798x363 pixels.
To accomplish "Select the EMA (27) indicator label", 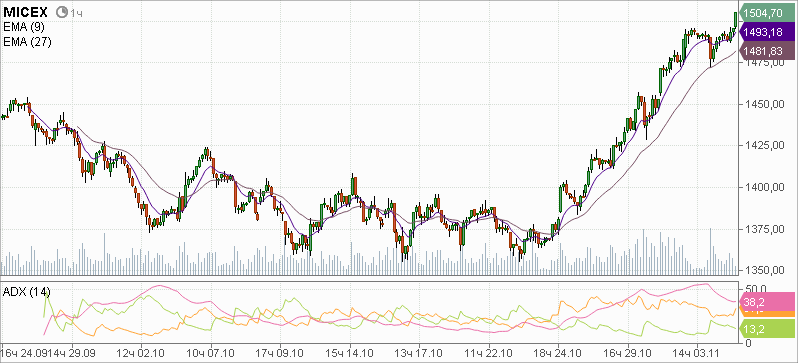I will (27, 42).
